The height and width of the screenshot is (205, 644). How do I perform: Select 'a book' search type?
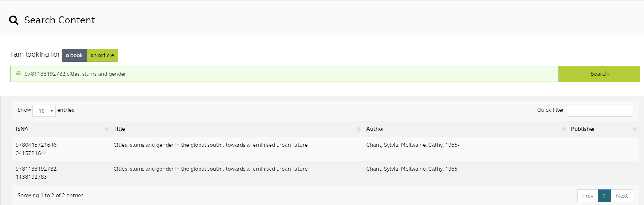tap(74, 55)
